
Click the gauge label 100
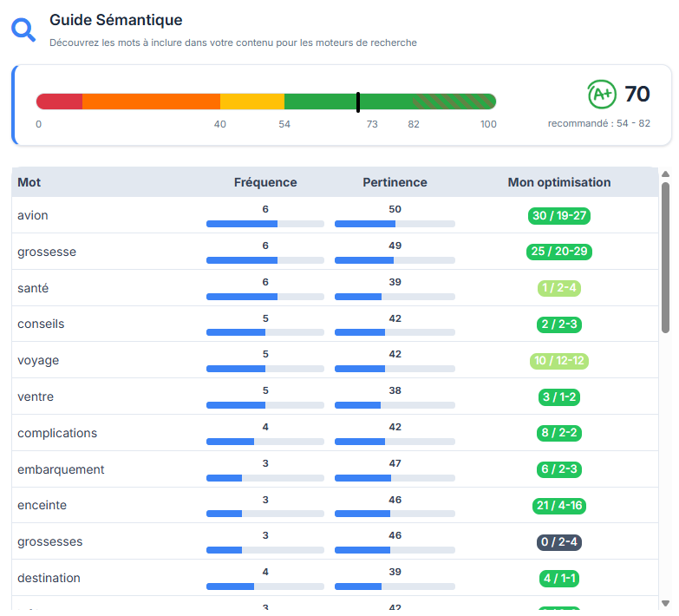488,124
